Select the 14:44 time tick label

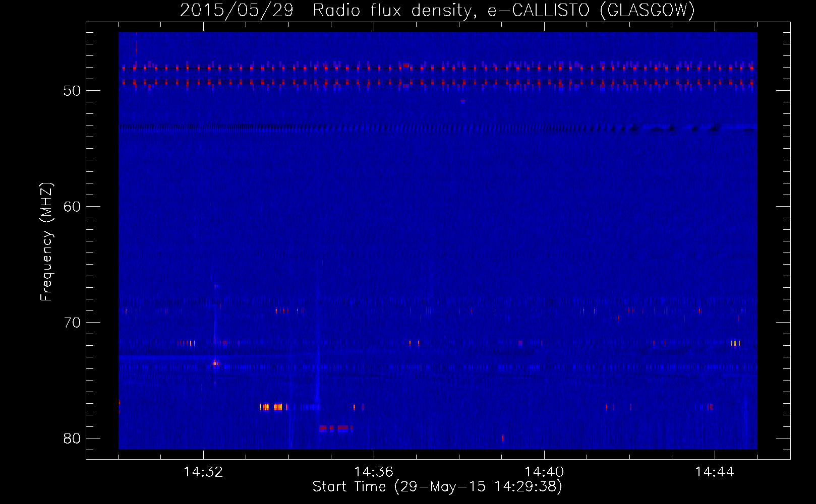point(715,472)
